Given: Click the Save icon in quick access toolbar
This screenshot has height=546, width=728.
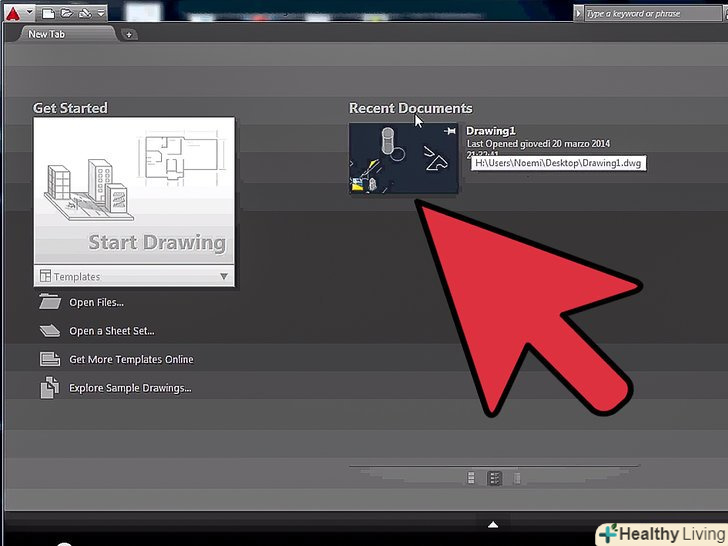Looking at the screenshot, I should (85, 13).
